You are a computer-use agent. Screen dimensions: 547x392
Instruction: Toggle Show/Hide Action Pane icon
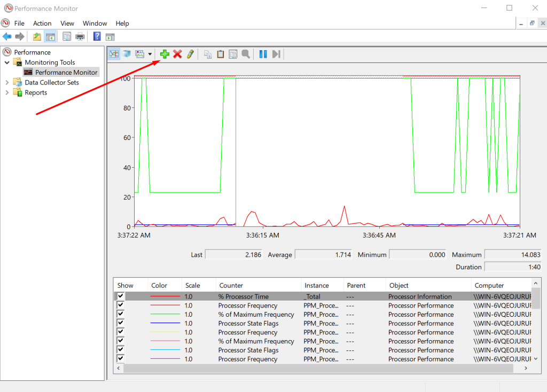(x=110, y=37)
